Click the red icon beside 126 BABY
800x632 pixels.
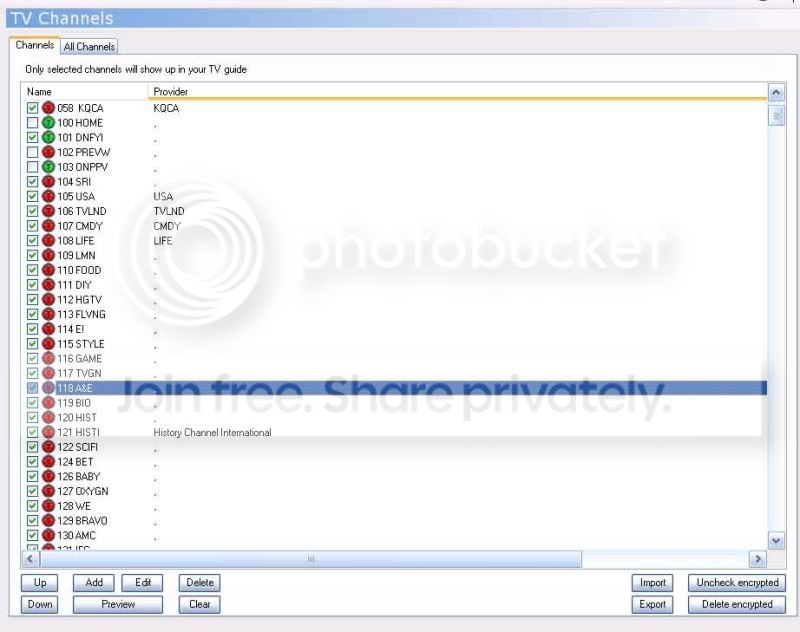[x=48, y=477]
